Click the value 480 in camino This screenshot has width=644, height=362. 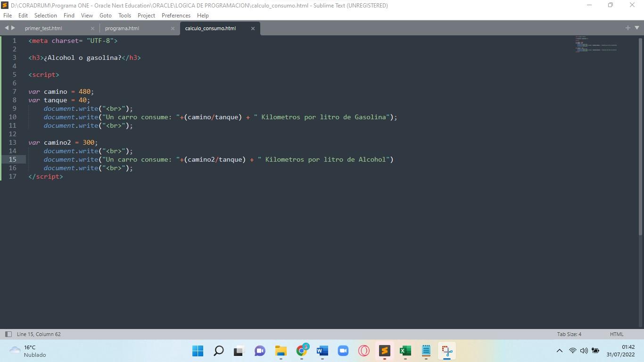[84, 91]
